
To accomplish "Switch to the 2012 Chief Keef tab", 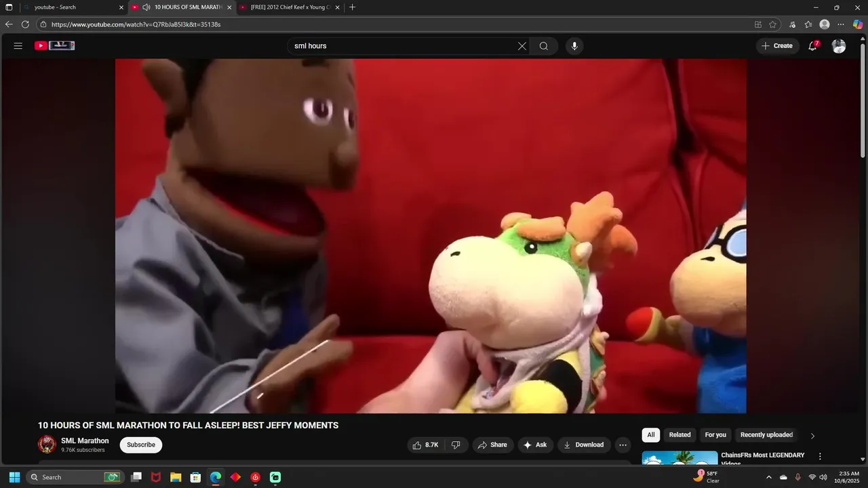I will [x=290, y=7].
